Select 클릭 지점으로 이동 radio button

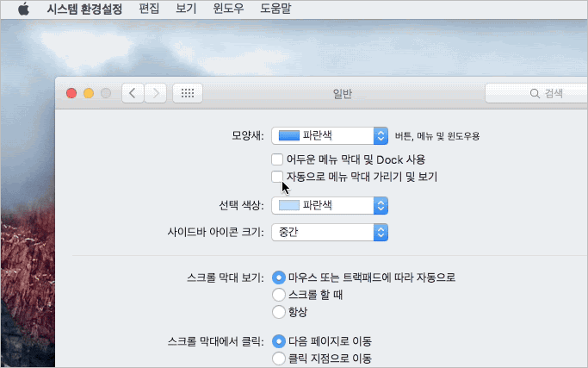point(279,359)
